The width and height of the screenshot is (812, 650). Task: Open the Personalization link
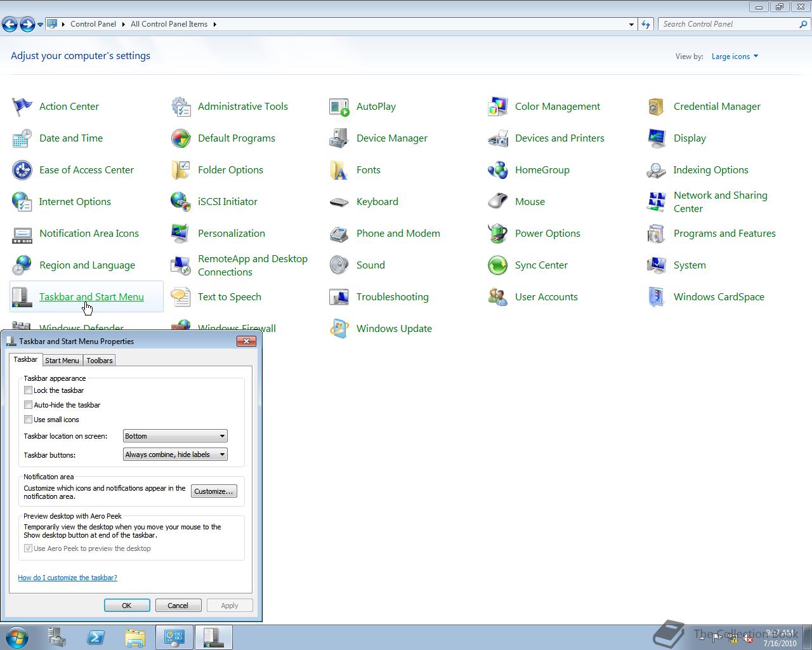pyautogui.click(x=232, y=234)
